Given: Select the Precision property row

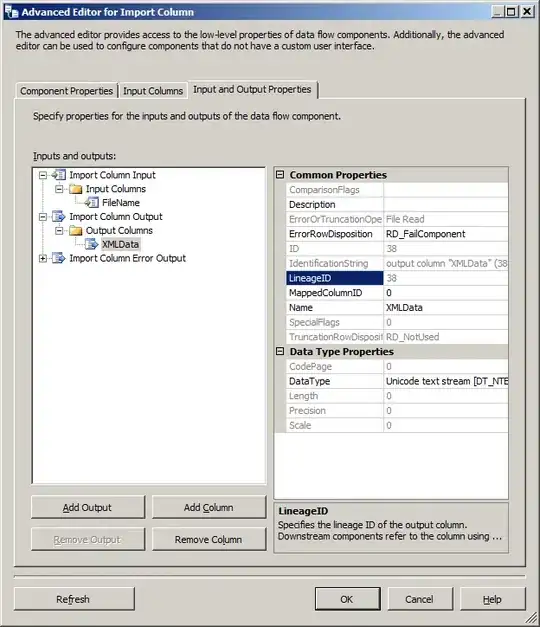Looking at the screenshot, I should (397, 411).
